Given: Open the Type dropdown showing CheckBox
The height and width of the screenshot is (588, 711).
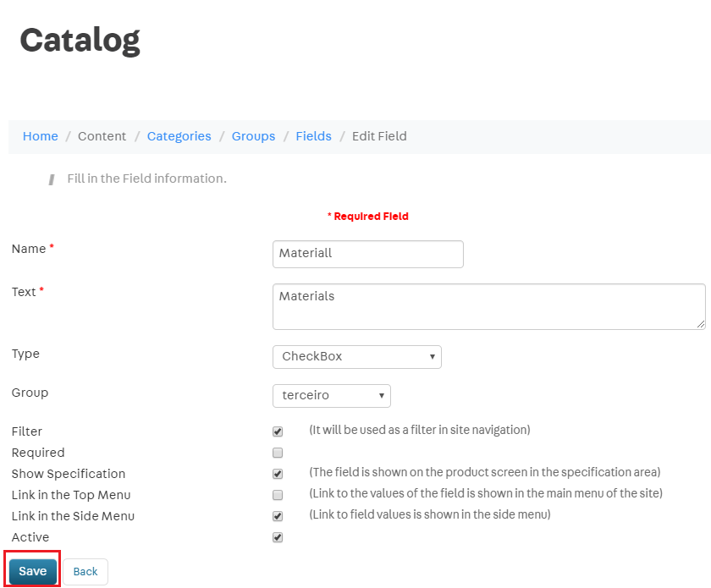Looking at the screenshot, I should coord(356,356).
